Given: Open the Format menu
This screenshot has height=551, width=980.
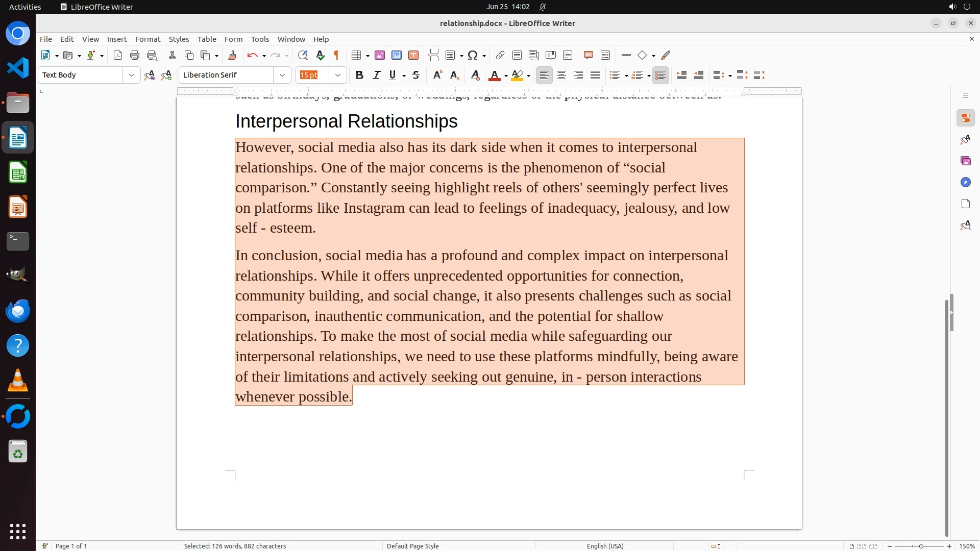Looking at the screenshot, I should coord(148,39).
